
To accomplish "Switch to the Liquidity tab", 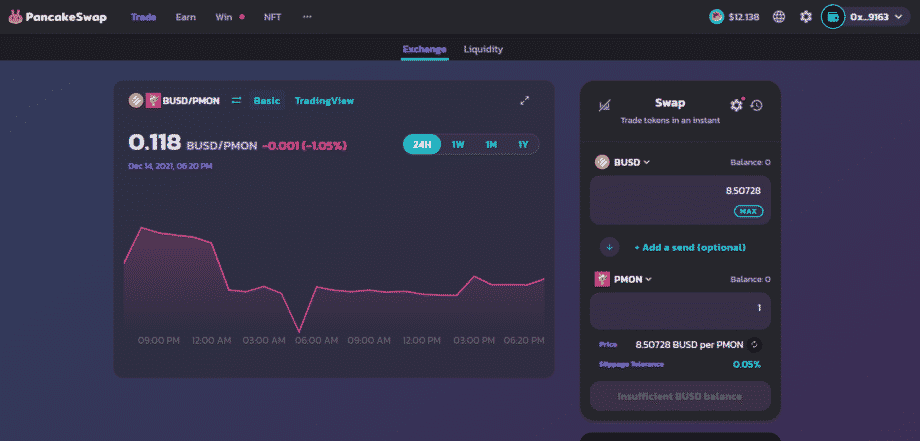I will (483, 49).
